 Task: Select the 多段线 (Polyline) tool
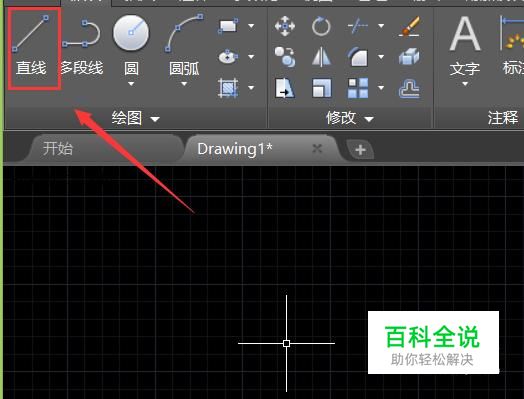(82, 47)
